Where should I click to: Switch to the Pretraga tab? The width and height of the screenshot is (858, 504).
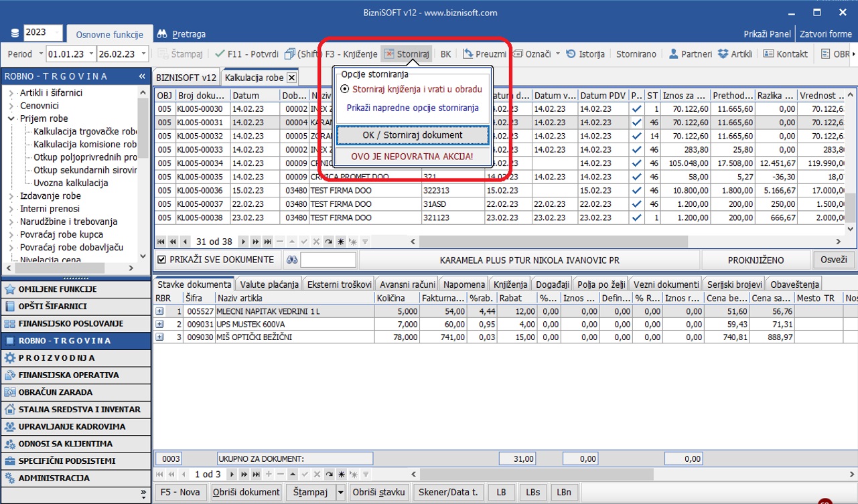tap(182, 33)
